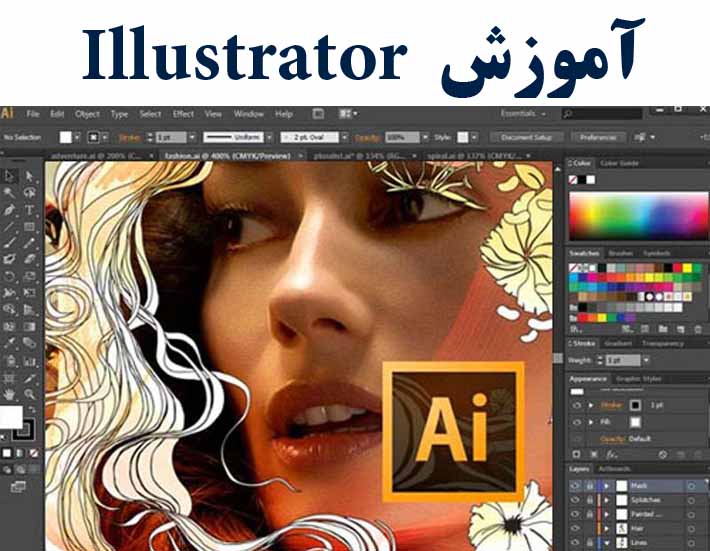Click the search field in menu bar
The image size is (710, 551).
(602, 114)
